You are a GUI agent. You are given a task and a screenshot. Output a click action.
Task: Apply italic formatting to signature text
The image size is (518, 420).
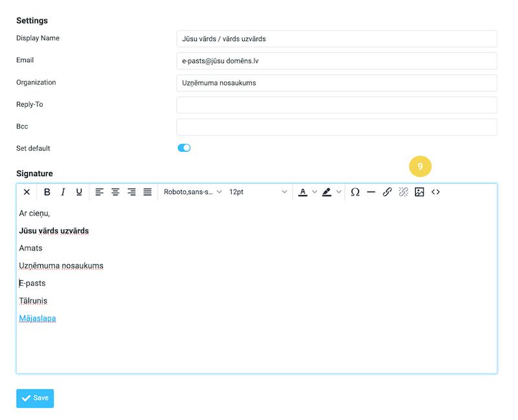pos(63,192)
